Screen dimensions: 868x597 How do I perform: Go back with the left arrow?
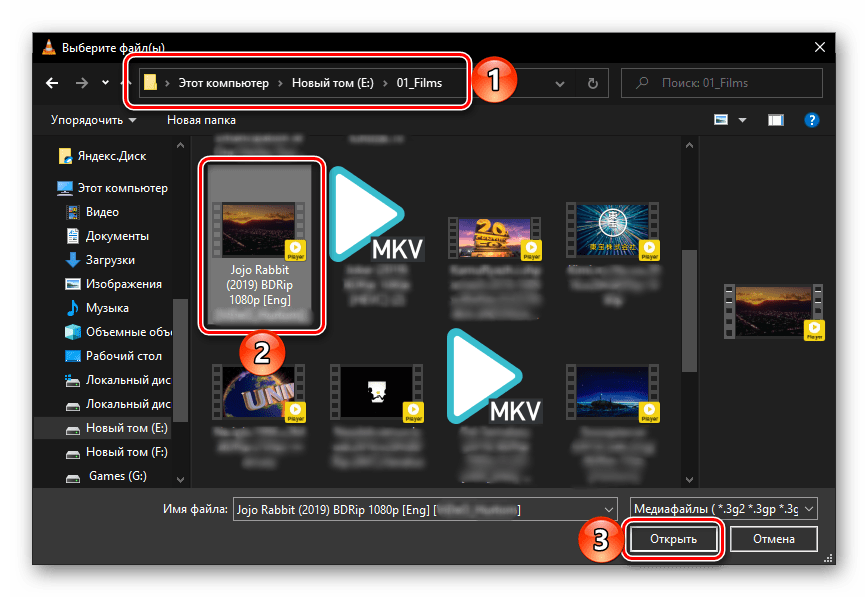(x=52, y=83)
